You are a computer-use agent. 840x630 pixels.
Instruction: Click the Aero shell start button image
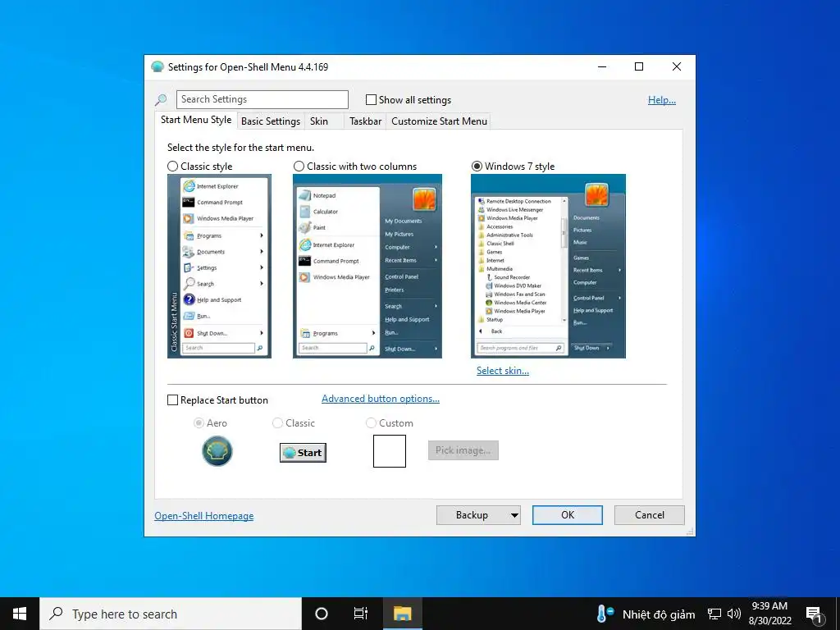coord(217,451)
